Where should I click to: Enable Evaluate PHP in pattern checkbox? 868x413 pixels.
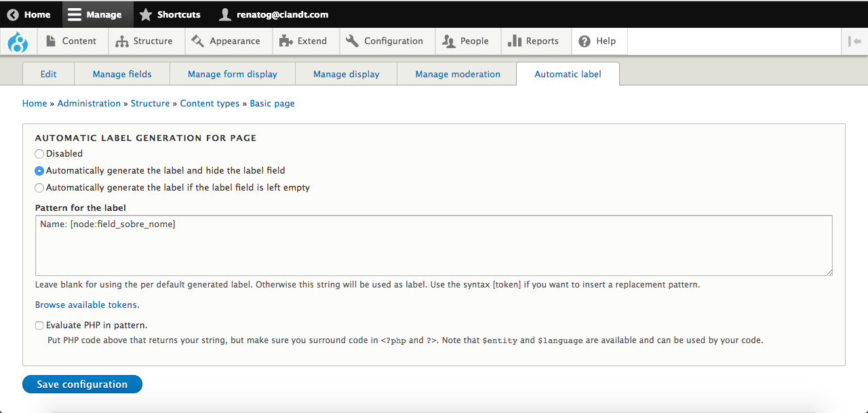[x=39, y=326]
